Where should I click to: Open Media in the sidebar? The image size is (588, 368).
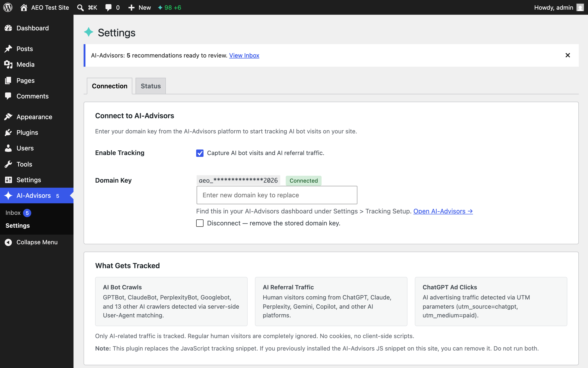tap(25, 64)
